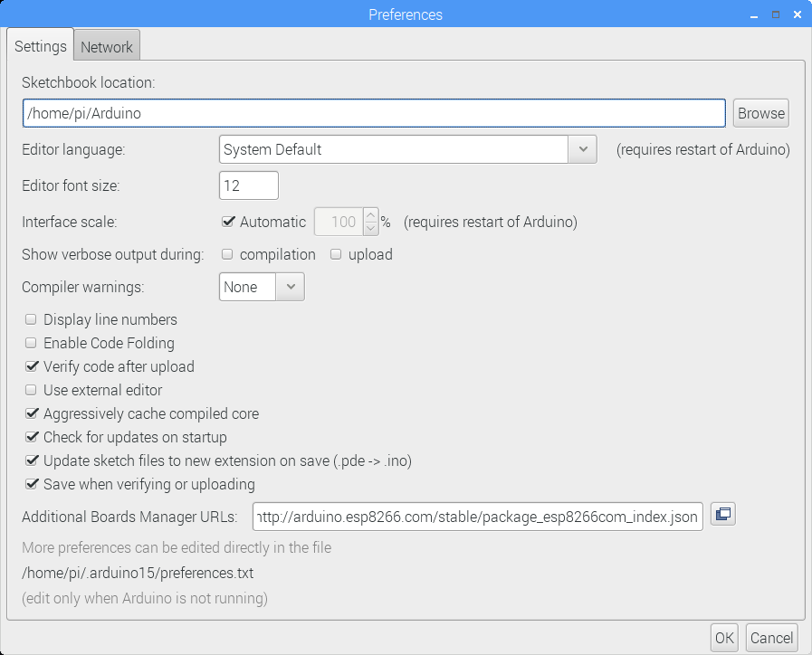Expand the Compiler warnings dropdown arrow

coord(291,287)
